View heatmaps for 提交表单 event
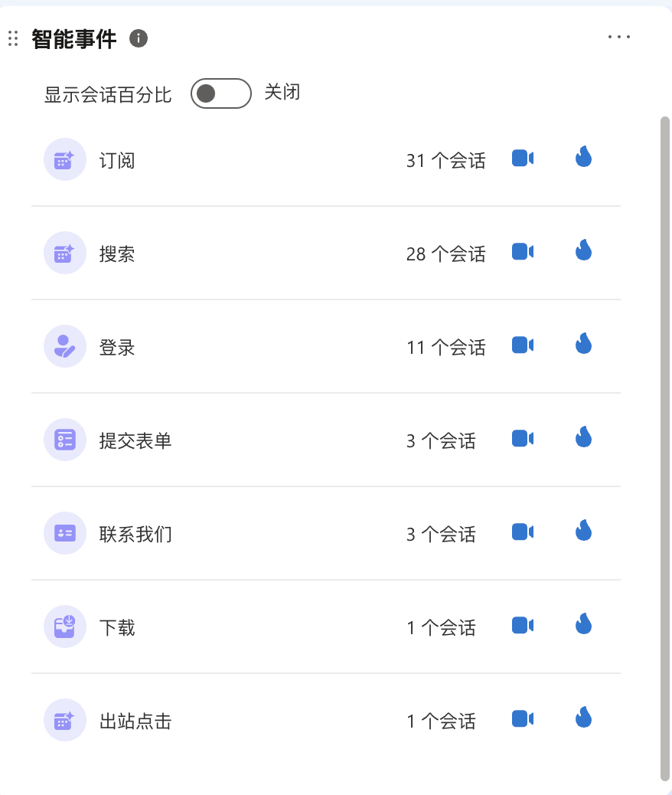Viewport: 672px width, 795px height. [x=584, y=437]
